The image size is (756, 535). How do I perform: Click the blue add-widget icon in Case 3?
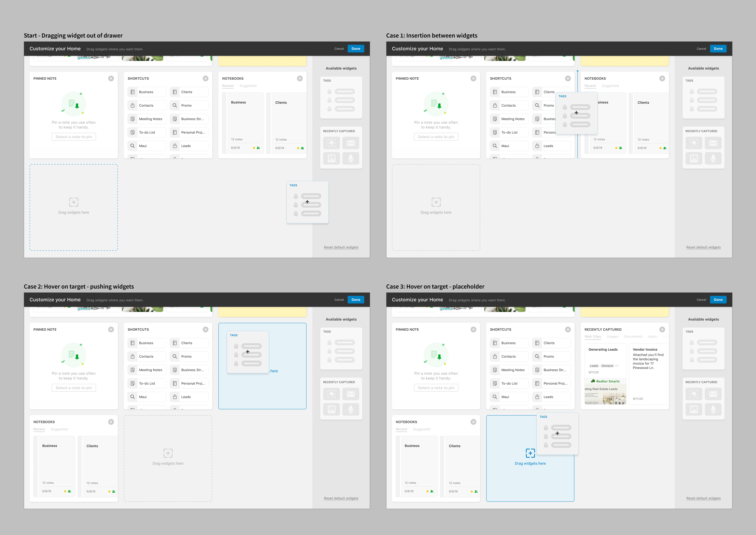tap(530, 453)
